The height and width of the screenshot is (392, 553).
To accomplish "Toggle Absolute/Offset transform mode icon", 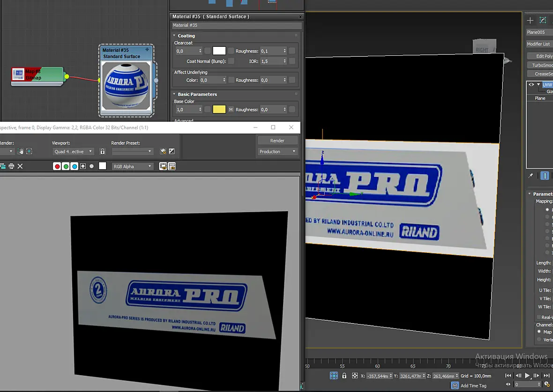I will (355, 376).
